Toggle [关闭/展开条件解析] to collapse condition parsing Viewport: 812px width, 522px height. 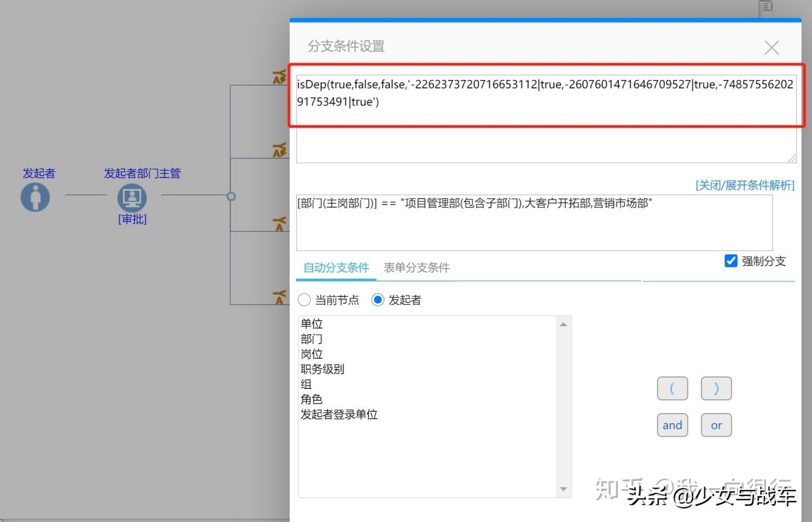(x=744, y=185)
